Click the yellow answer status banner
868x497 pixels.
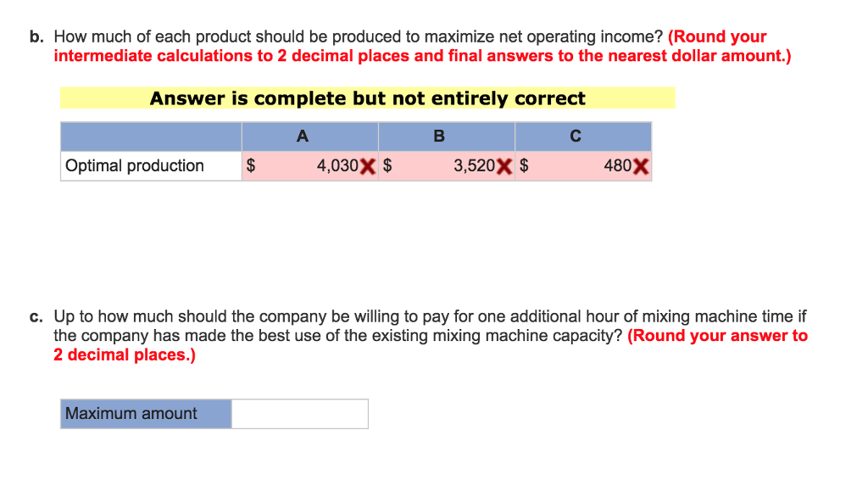click(x=367, y=98)
